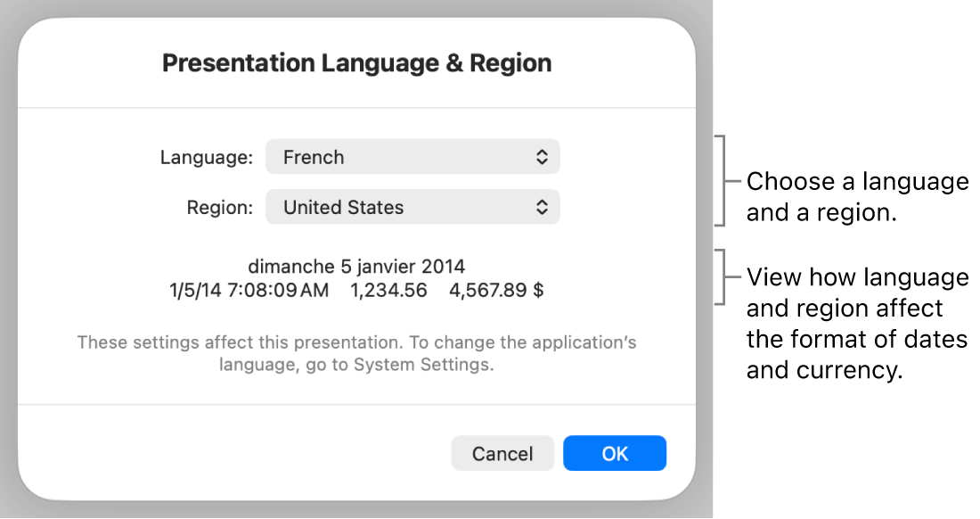The height and width of the screenshot is (519, 980).
Task: Click the 'Presentation Language & Region' dialog title
Action: pos(356,62)
